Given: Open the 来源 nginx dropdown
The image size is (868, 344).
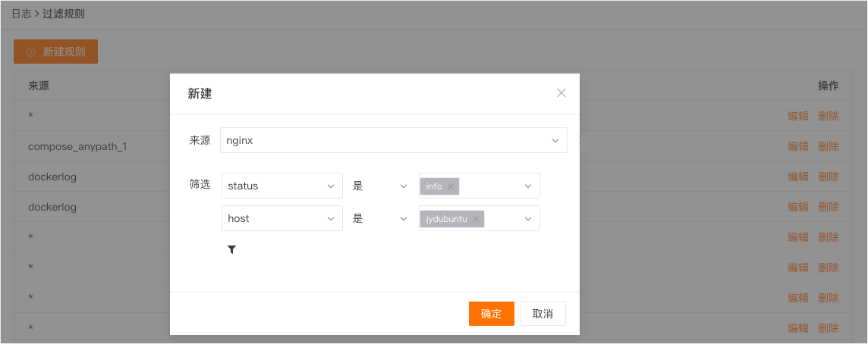Looking at the screenshot, I should pyautogui.click(x=394, y=140).
